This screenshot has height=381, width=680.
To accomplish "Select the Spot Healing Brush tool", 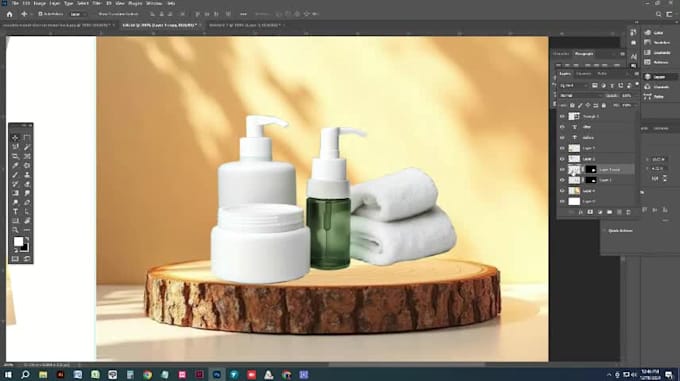I will [x=27, y=166].
